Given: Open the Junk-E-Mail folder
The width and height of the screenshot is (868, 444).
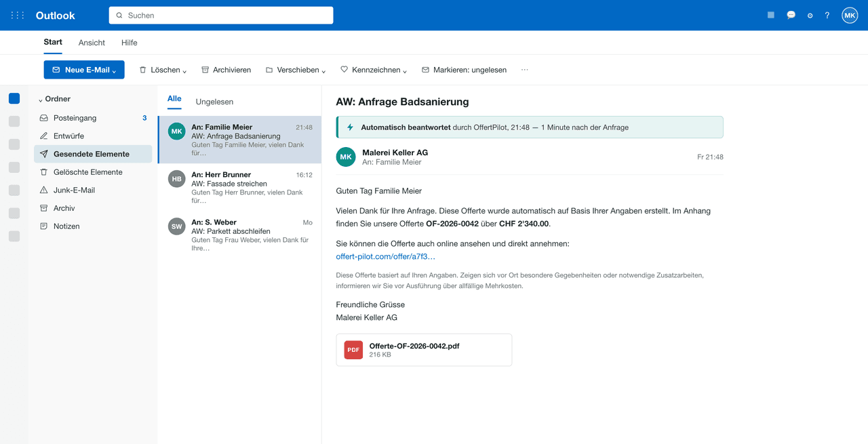Looking at the screenshot, I should click(x=93, y=190).
